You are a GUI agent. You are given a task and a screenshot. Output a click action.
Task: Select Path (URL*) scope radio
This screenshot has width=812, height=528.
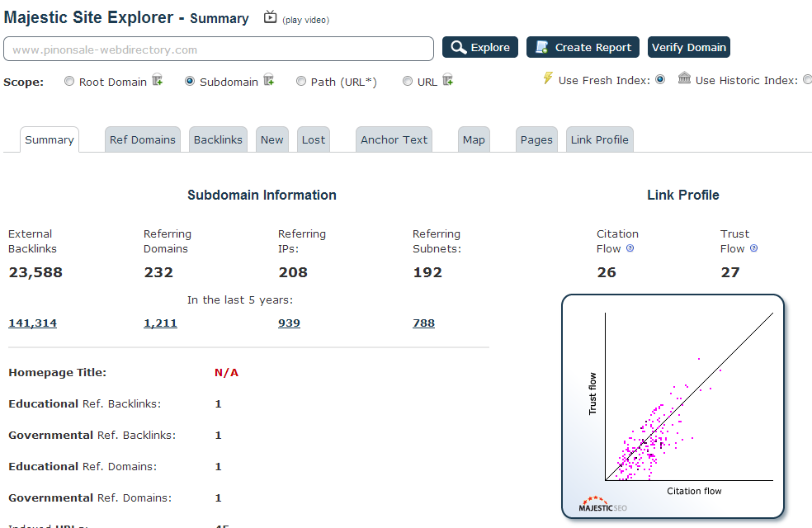point(301,82)
